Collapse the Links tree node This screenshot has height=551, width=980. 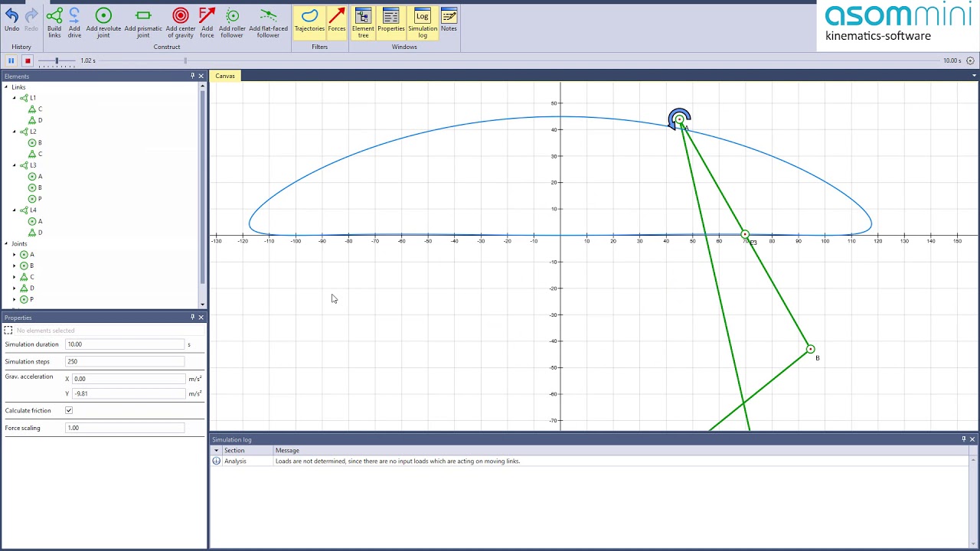(6, 87)
